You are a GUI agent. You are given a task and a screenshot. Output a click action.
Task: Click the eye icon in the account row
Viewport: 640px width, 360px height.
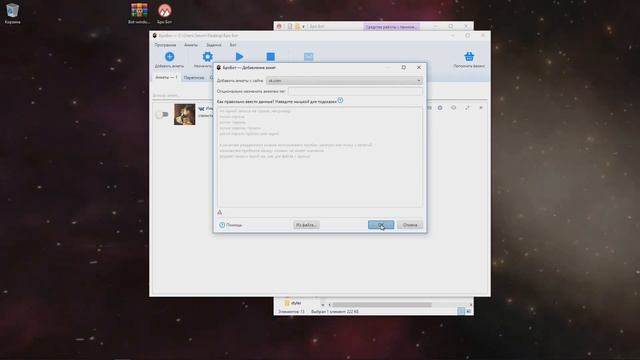(453, 108)
